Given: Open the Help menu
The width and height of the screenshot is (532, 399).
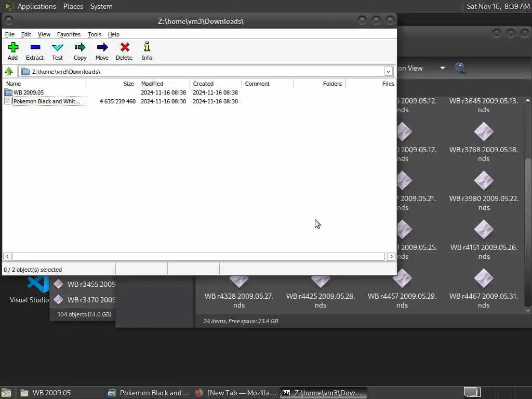Looking at the screenshot, I should coord(114,34).
